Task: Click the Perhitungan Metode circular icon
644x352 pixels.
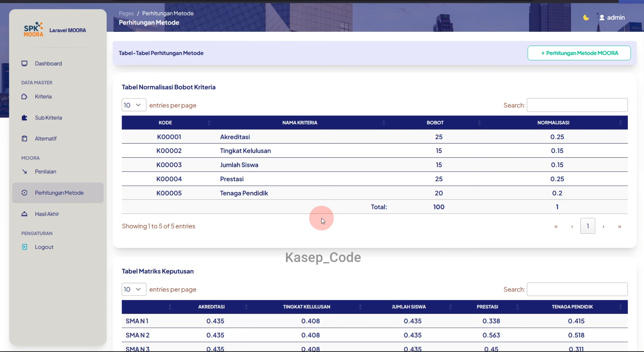Action: click(x=24, y=193)
